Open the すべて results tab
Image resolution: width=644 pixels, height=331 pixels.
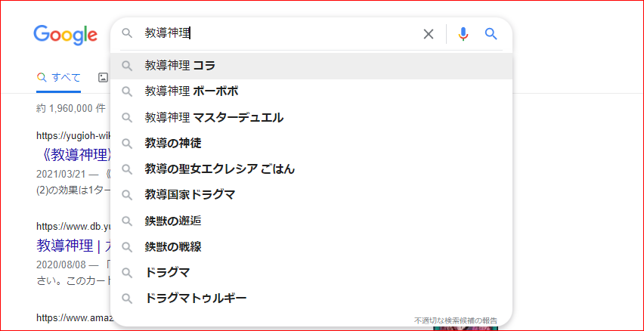(59, 77)
